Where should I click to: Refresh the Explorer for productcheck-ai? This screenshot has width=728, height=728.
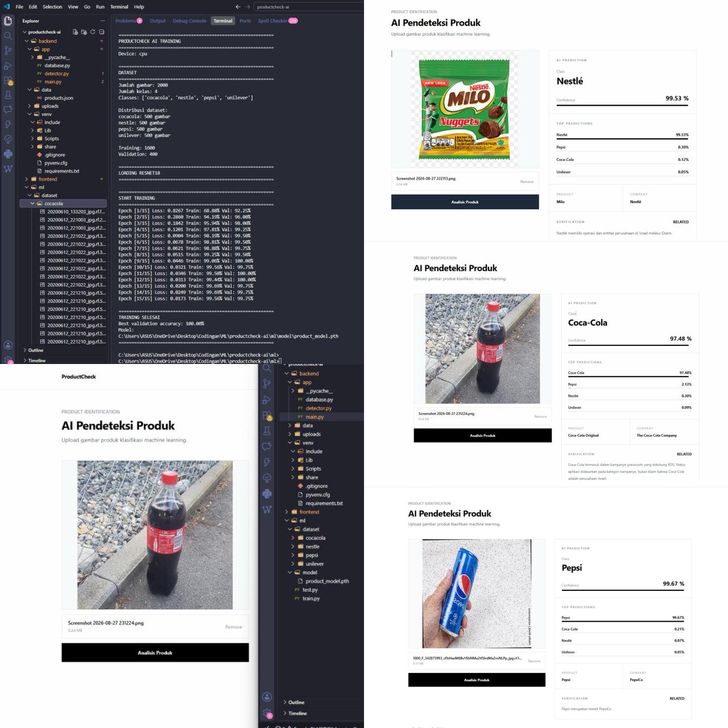tap(93, 32)
